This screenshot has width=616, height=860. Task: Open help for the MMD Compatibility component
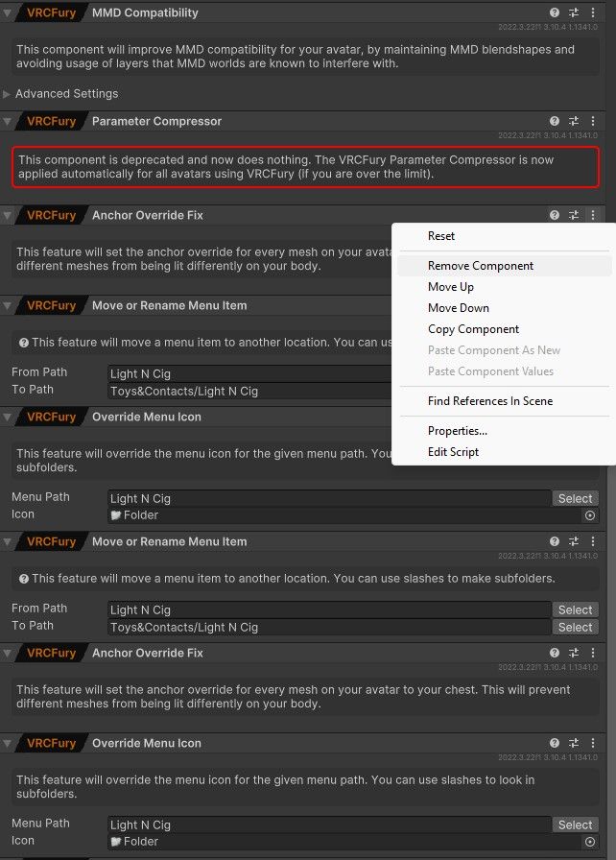click(x=554, y=12)
